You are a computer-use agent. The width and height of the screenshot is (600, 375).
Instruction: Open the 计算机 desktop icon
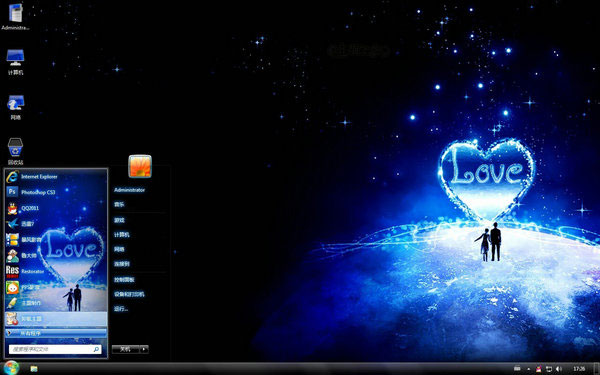15,62
